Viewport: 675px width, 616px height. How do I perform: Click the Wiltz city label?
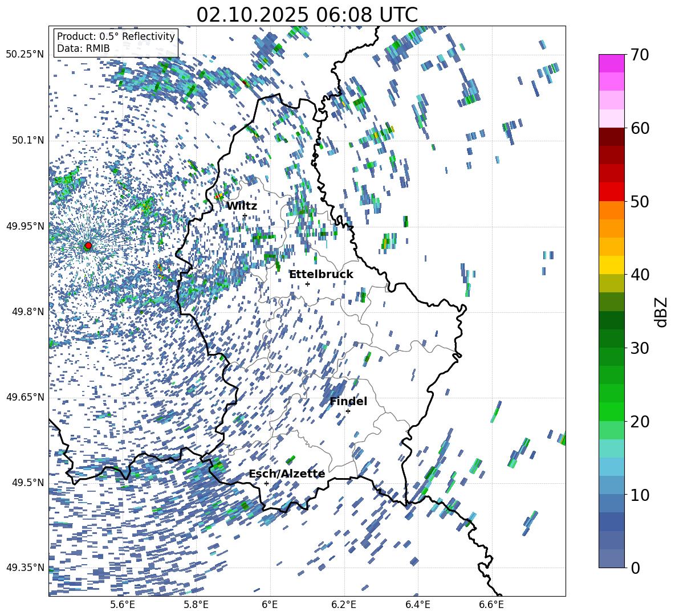pyautogui.click(x=242, y=206)
